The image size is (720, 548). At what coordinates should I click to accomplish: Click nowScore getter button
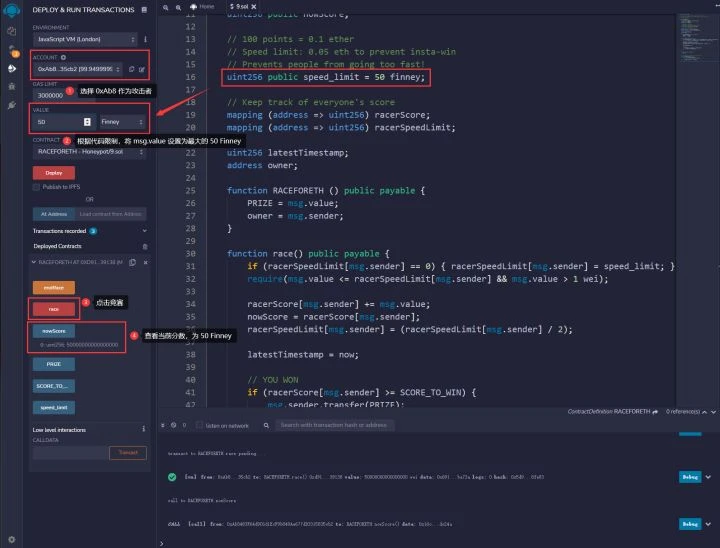54,331
